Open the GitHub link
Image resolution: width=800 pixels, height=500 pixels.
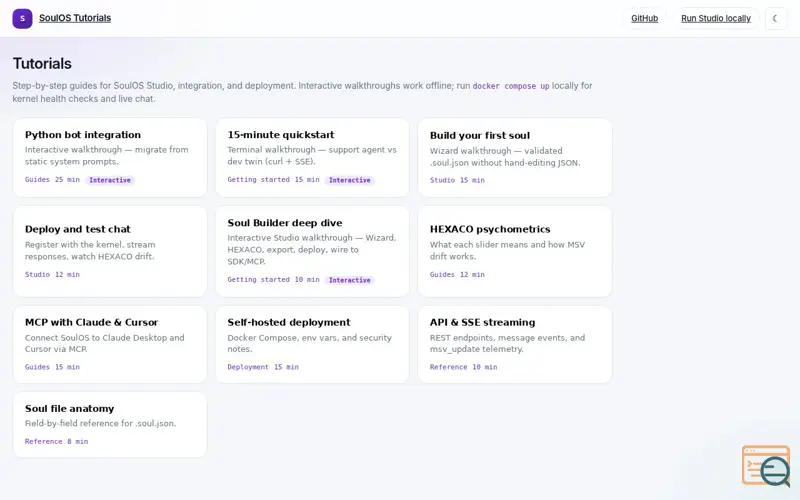(x=644, y=18)
